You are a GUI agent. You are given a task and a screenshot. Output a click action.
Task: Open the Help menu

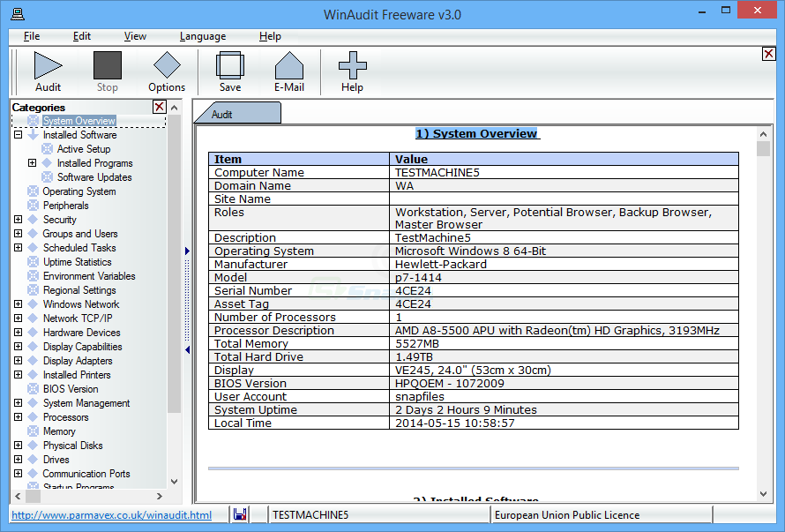tap(270, 36)
